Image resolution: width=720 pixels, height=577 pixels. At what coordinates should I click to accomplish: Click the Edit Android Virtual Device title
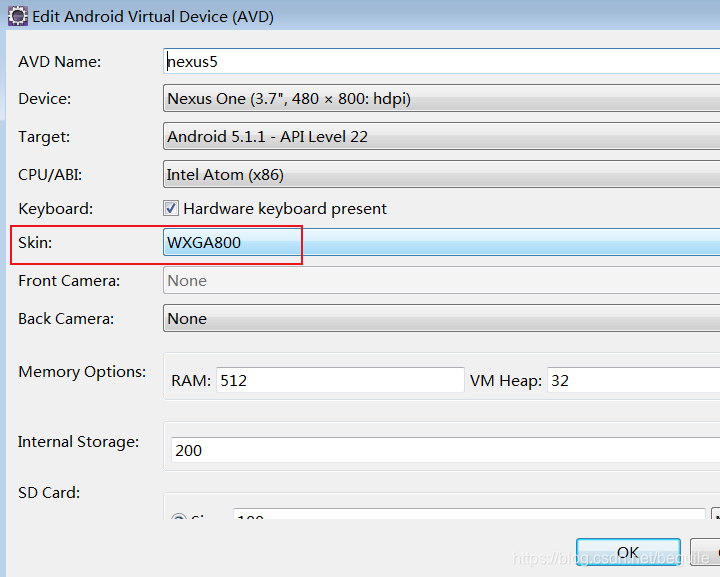[x=153, y=17]
